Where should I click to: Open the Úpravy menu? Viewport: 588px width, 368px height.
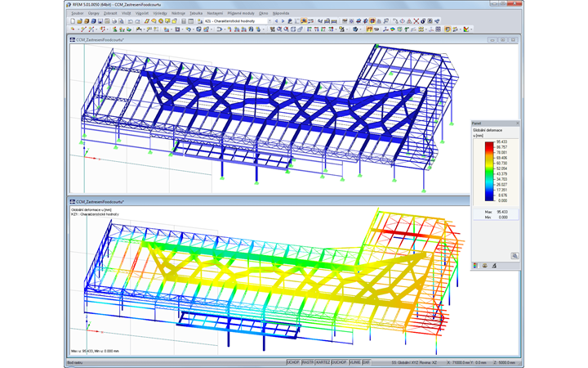pyautogui.click(x=94, y=13)
